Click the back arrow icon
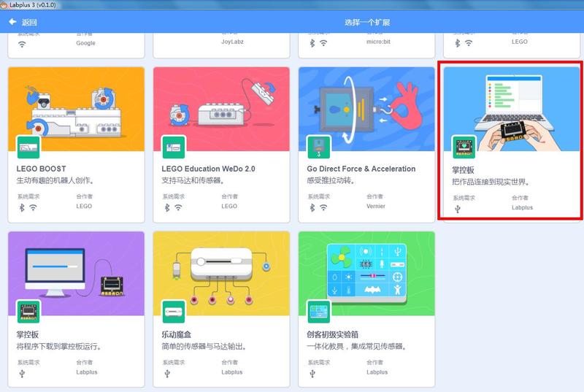The width and height of the screenshot is (584, 392). (12, 22)
